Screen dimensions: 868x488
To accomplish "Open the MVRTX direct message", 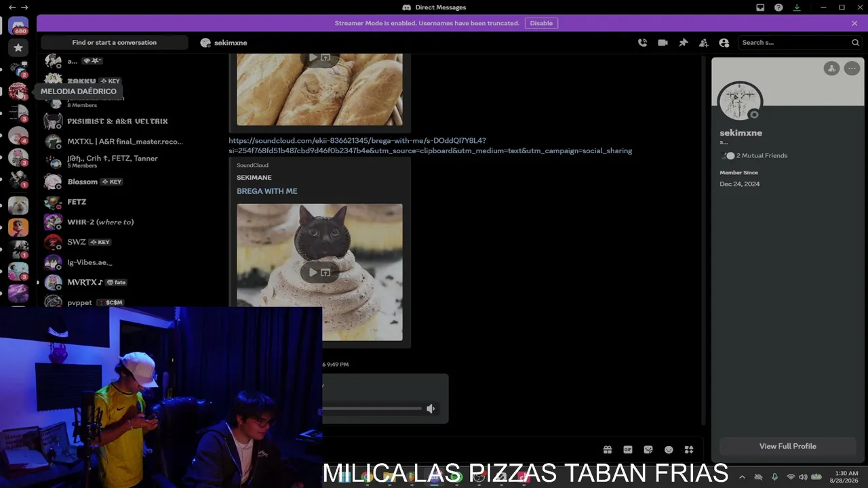I will [114, 282].
